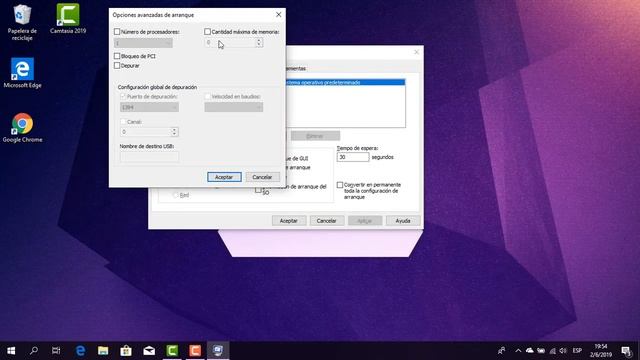The width and height of the screenshot is (640, 360).
Task: Cancel the advanced boot options dialog
Action: pyautogui.click(x=262, y=177)
